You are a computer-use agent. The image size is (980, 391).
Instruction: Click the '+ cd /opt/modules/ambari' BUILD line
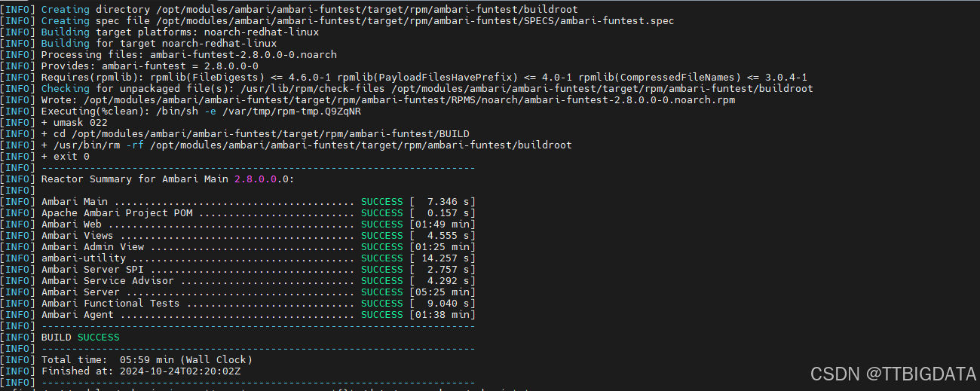coord(234,134)
